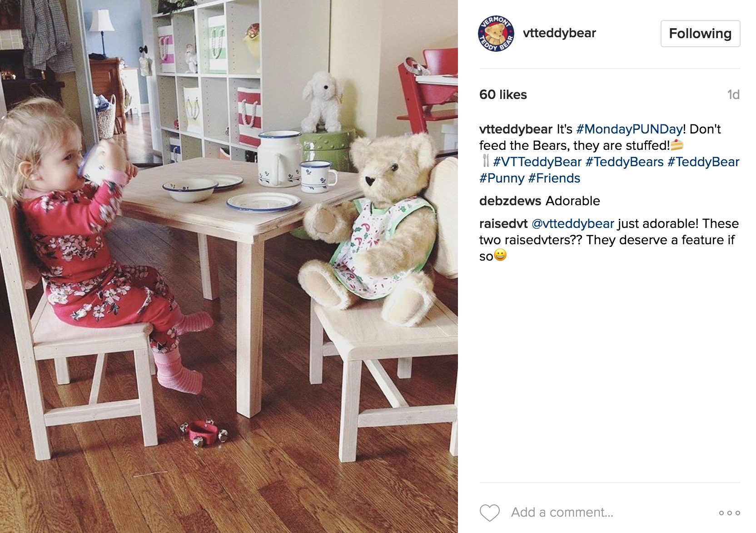Open the #Friends hashtag

coord(554,178)
